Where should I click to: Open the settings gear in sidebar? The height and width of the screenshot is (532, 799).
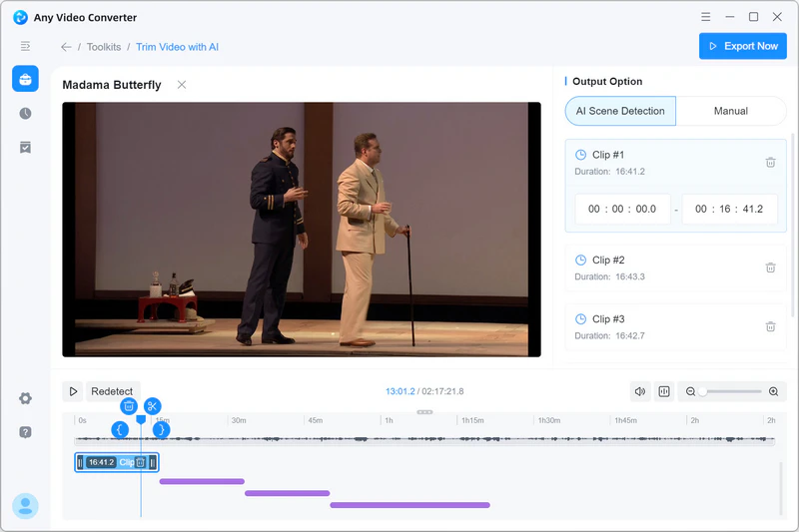coord(25,398)
